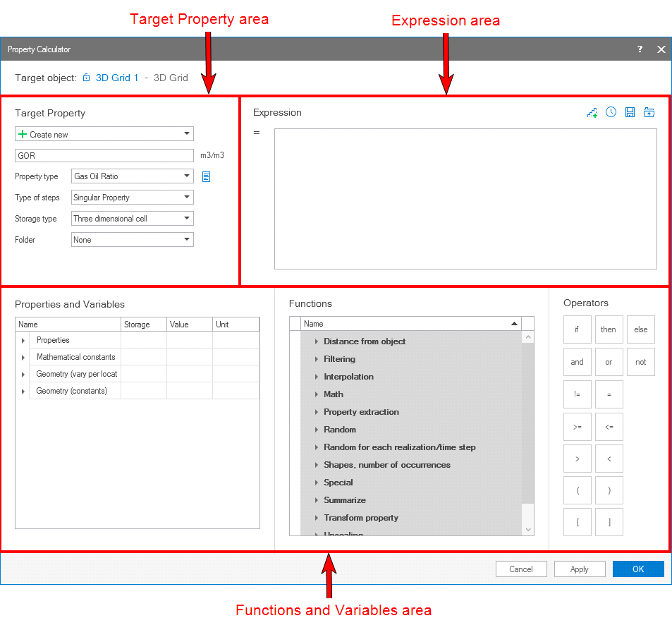Click the 3D Grid 1 target object icon
The width and height of the screenshot is (672, 630).
click(87, 78)
